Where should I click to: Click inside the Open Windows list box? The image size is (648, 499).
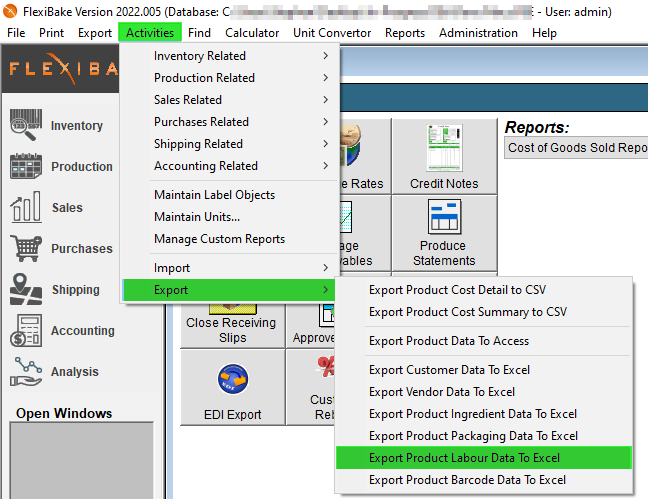(x=81, y=460)
